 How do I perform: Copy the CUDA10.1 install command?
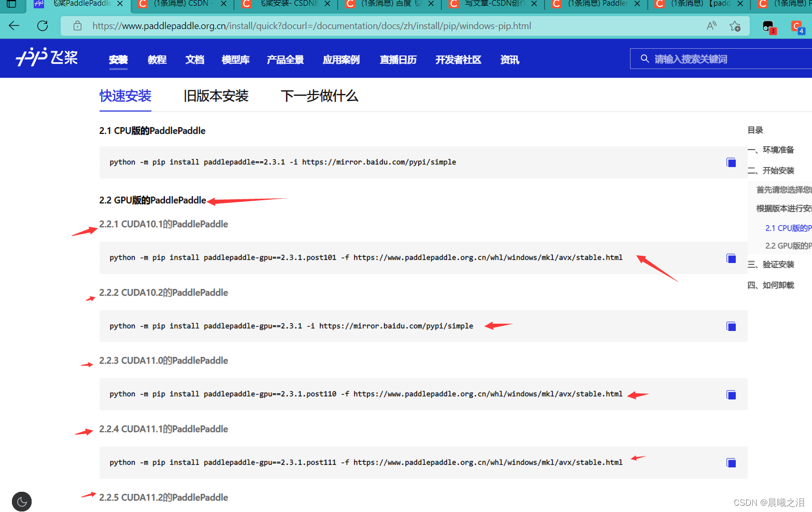tap(731, 258)
